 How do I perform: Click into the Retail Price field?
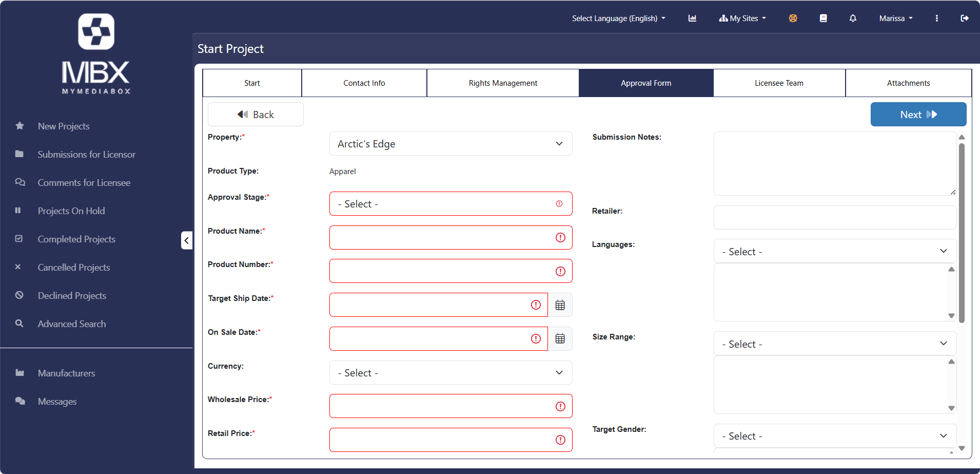pos(450,440)
